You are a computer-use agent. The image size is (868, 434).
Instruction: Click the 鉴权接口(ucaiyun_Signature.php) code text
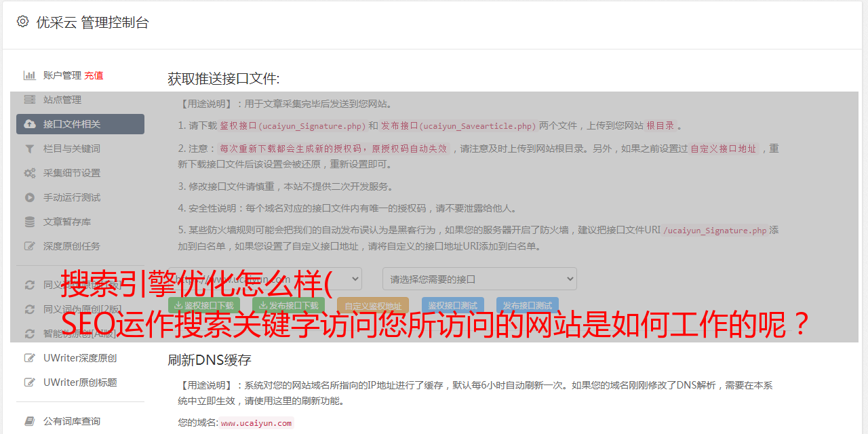click(293, 126)
